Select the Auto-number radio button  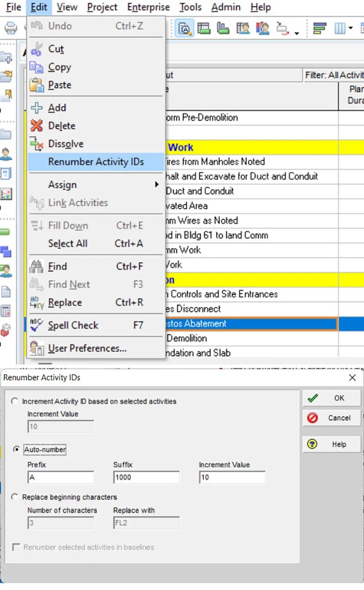coord(15,449)
